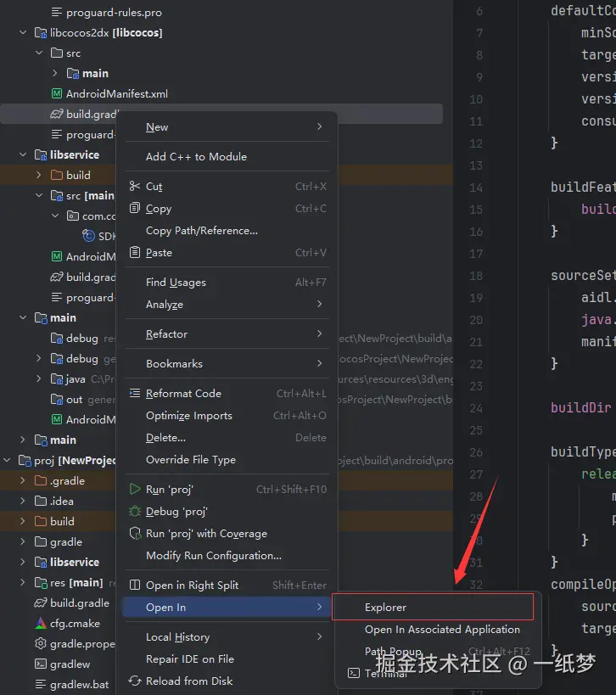Collapse the src folder under libcocos2dx
This screenshot has height=695, width=616.
(x=39, y=53)
